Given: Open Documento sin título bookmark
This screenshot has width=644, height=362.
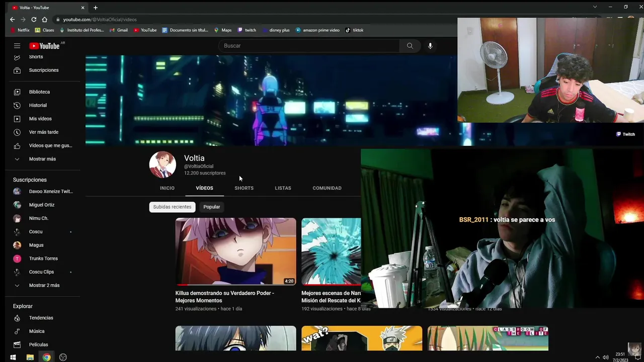Looking at the screenshot, I should tap(185, 30).
